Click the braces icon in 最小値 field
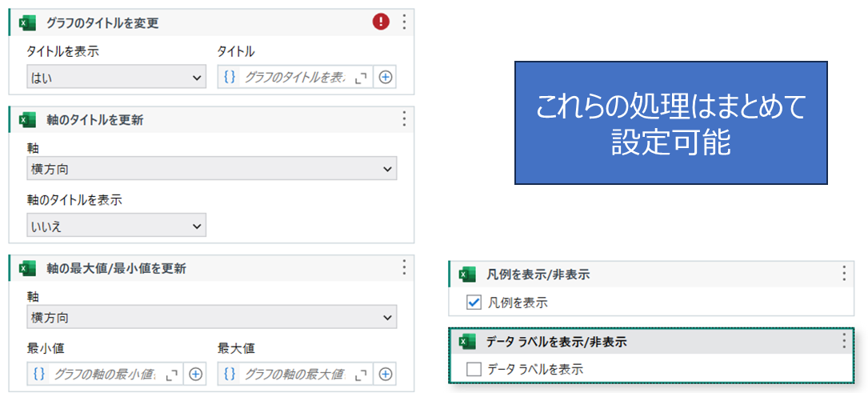Screen dimensions: 868x393 tap(39, 374)
